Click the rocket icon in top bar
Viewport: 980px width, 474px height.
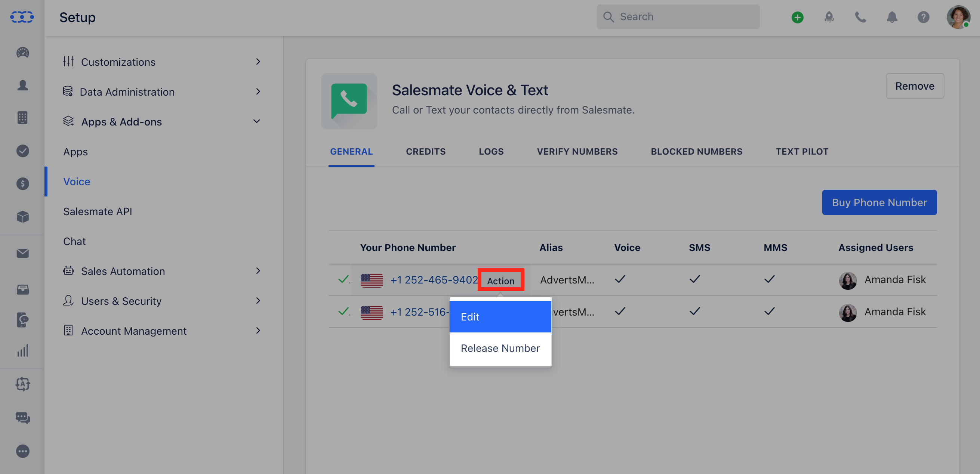829,17
